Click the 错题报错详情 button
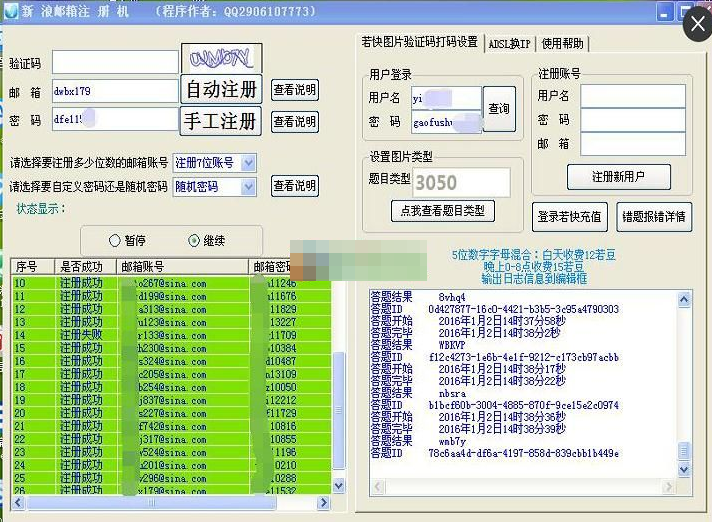This screenshot has height=522, width=712. click(653, 216)
